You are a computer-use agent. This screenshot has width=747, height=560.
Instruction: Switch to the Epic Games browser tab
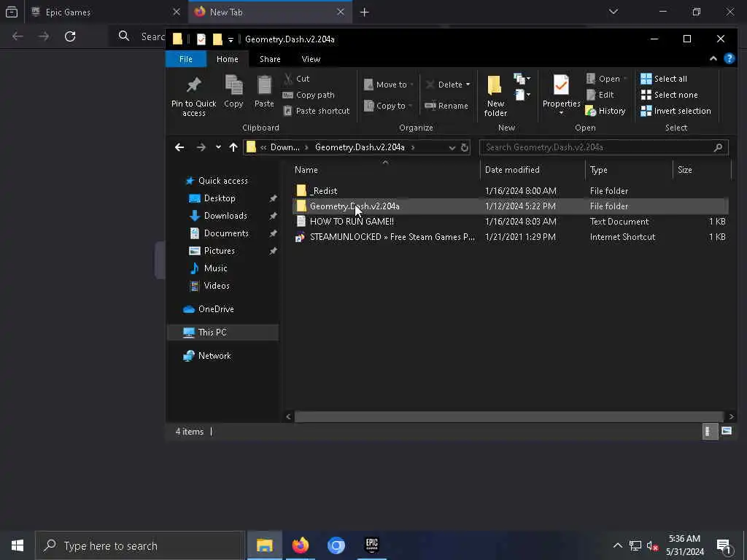tap(106, 12)
